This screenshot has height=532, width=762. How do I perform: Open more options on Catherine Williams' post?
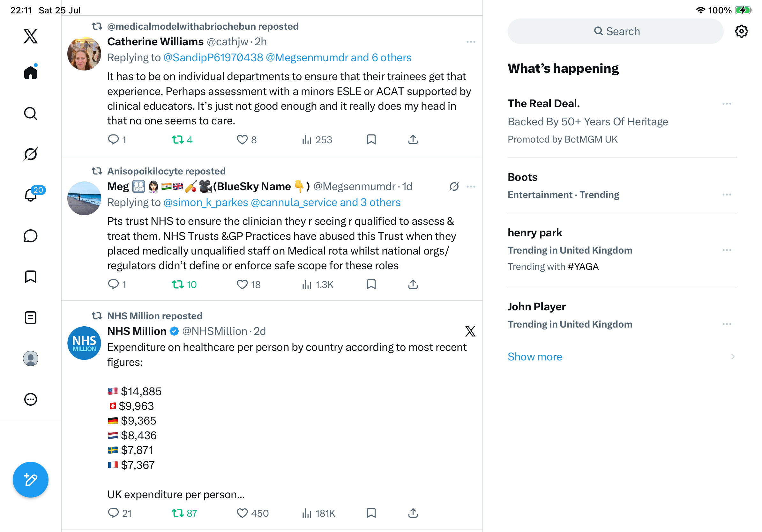(471, 42)
